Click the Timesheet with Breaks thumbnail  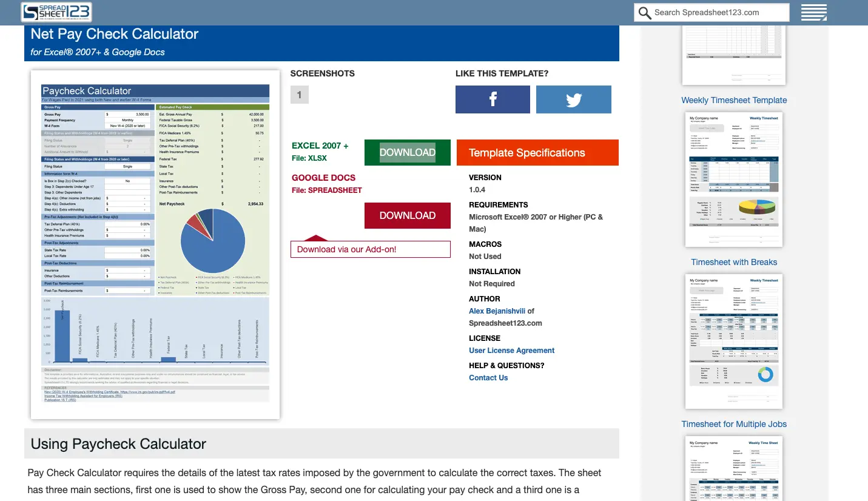pos(734,341)
